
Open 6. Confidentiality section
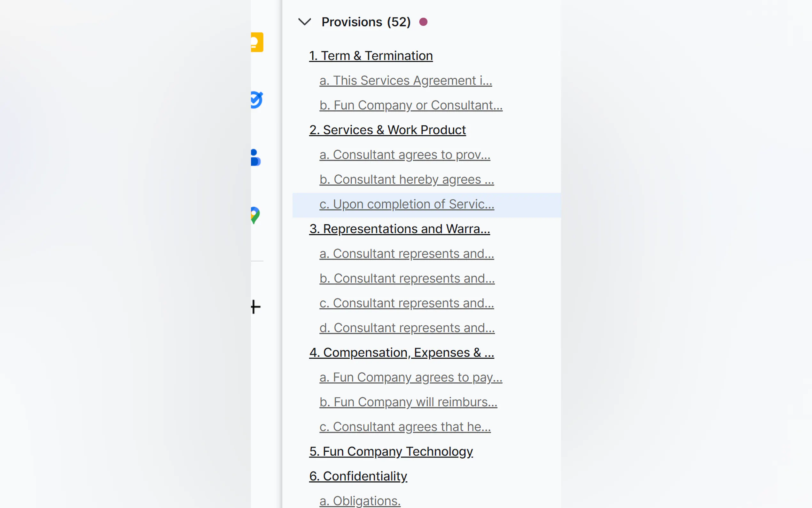(x=358, y=476)
